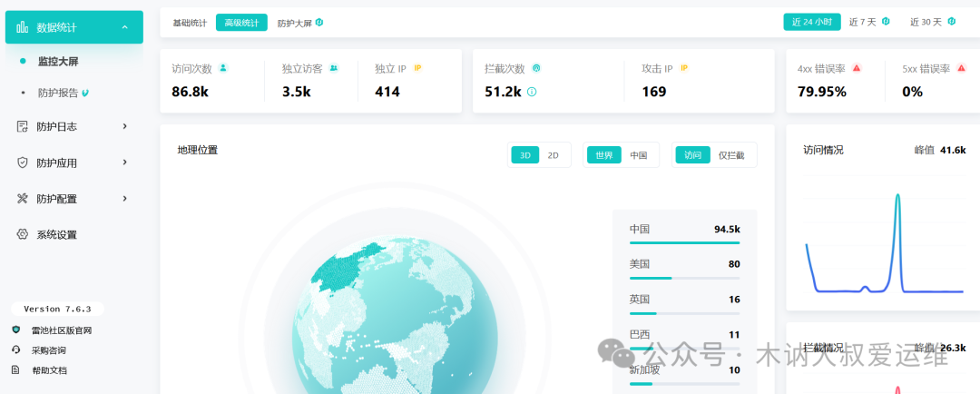Click the 英国 traffic progress bar

pos(684,312)
